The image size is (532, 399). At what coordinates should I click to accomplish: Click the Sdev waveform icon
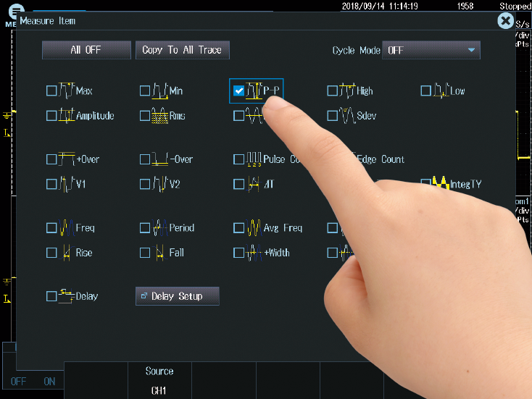point(347,116)
